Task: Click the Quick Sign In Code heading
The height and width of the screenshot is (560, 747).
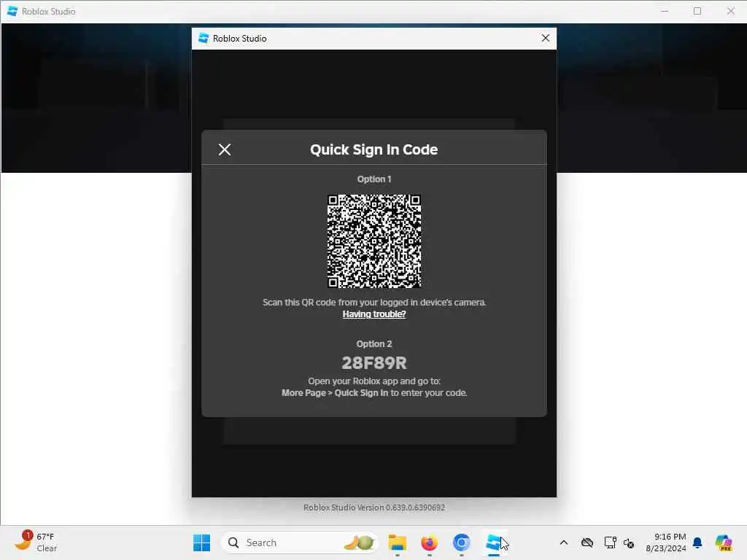Action: [x=374, y=149]
